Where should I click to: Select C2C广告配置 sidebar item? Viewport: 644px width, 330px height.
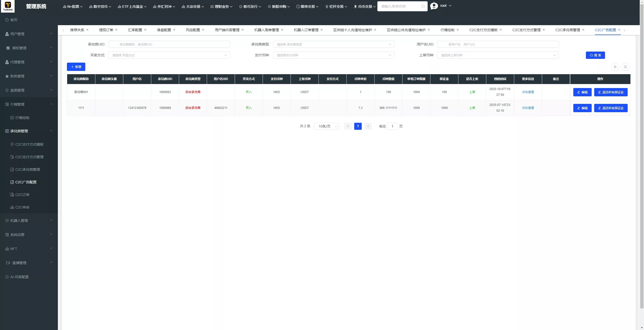[29, 182]
